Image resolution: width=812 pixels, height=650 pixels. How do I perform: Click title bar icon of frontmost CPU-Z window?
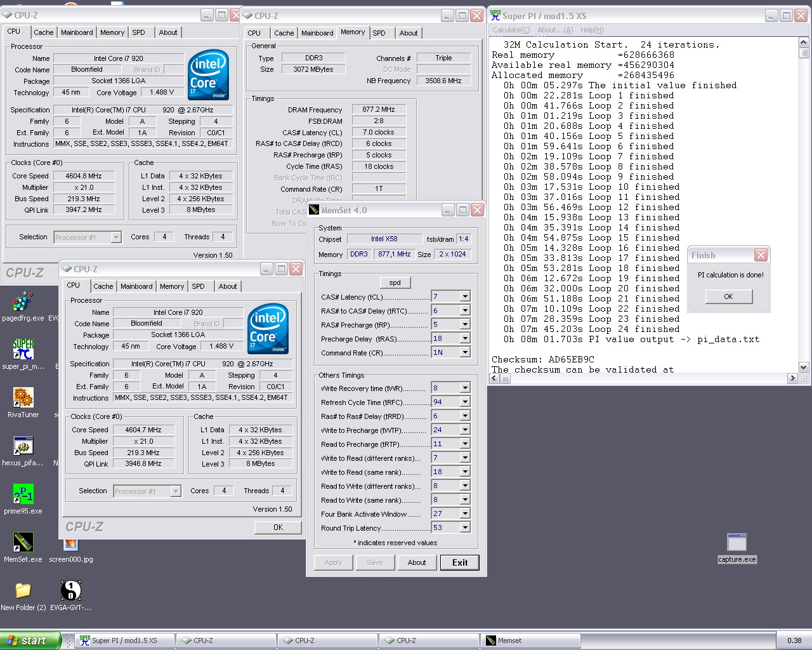tap(67, 269)
